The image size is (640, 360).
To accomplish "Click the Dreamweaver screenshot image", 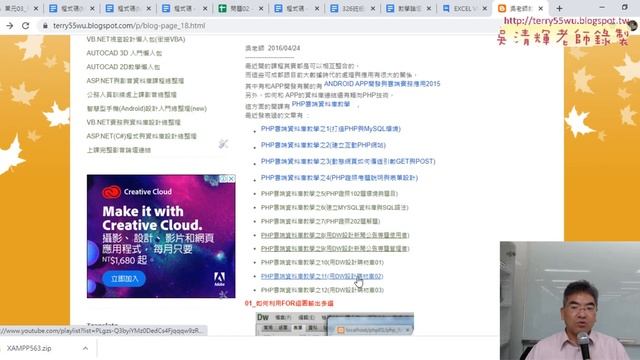I will (334, 324).
